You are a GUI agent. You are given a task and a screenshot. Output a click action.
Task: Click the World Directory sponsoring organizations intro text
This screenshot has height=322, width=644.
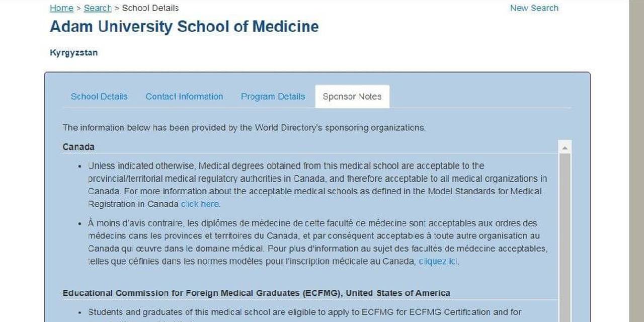[x=244, y=128]
